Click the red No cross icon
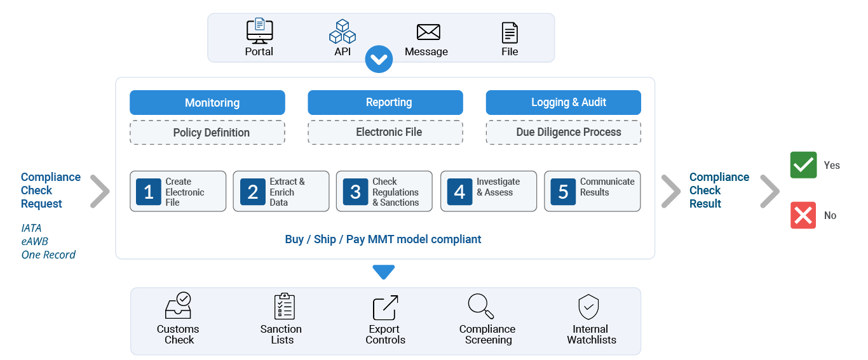 point(803,215)
